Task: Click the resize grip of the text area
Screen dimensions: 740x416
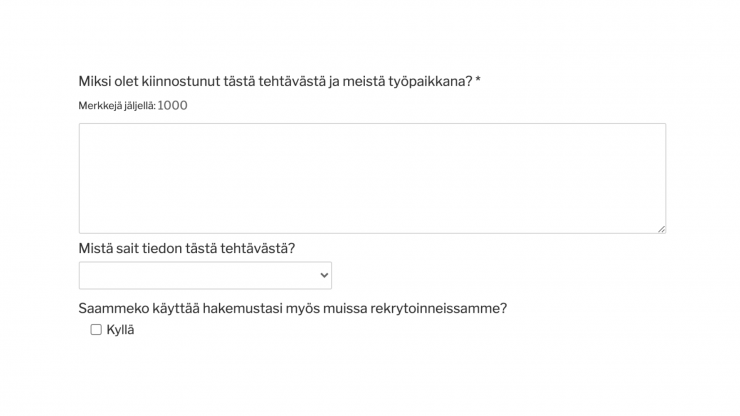Action: (662, 229)
